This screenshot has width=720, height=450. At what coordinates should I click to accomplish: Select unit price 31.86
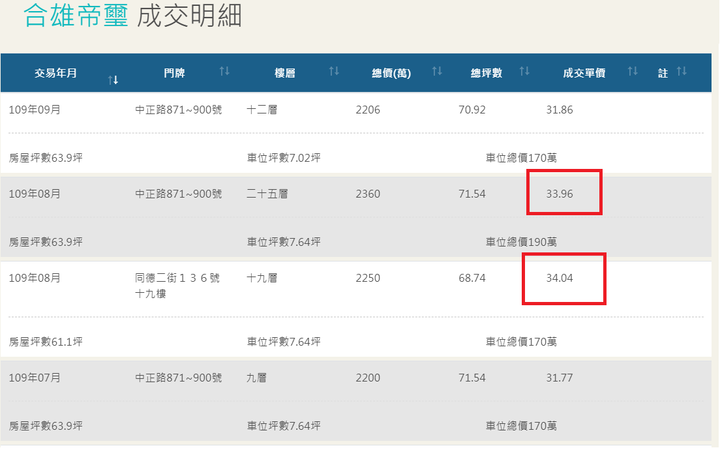tap(559, 110)
